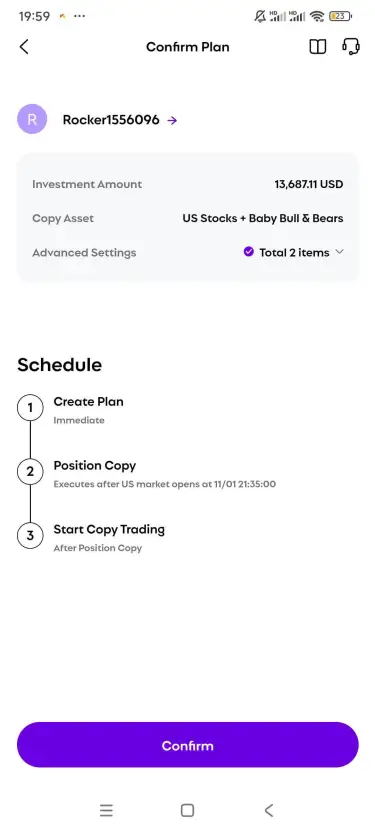Open Total 2 items dropdown
Image resolution: width=375 pixels, height=833 pixels.
tap(294, 253)
